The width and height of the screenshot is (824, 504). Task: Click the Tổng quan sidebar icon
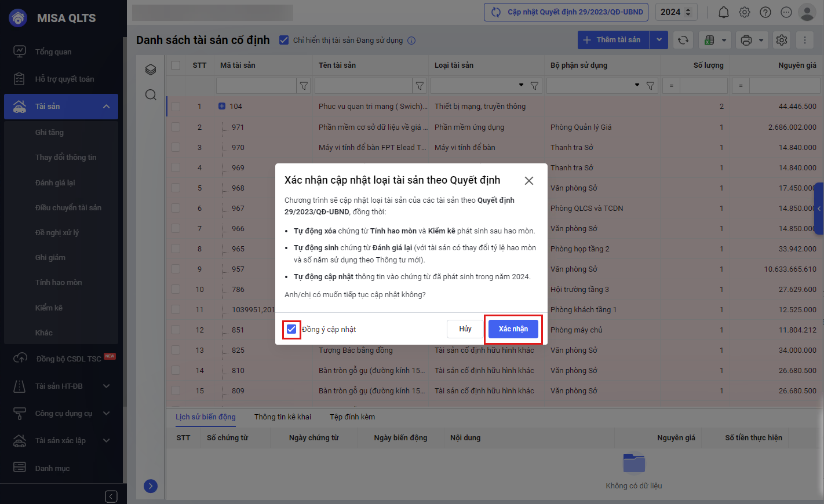pyautogui.click(x=20, y=52)
